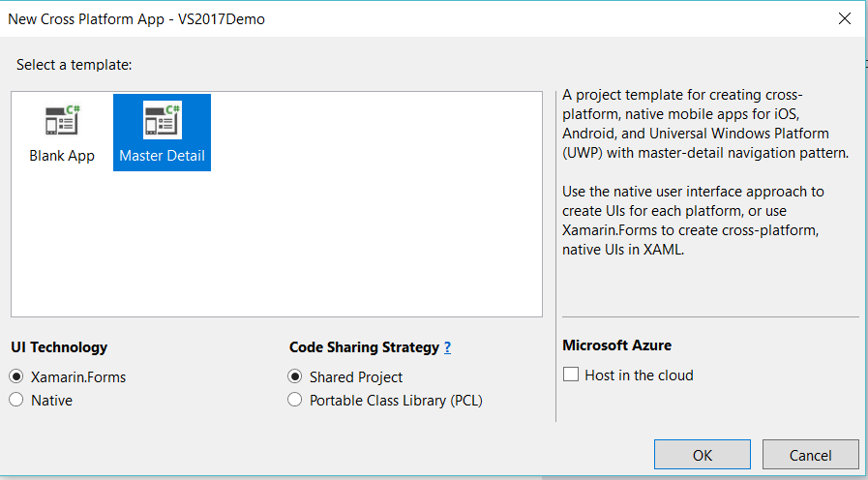Select the Shared Project code sharing strategy
The height and width of the screenshot is (480, 868).
[x=295, y=377]
